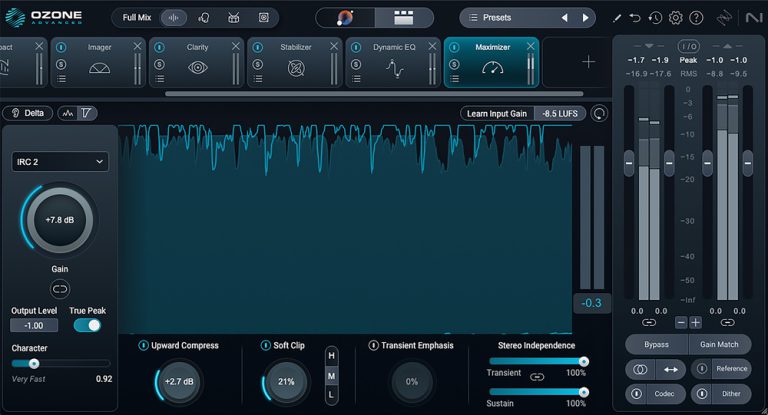
Task: Click the Native Instruments NI logo
Action: pyautogui.click(x=754, y=18)
